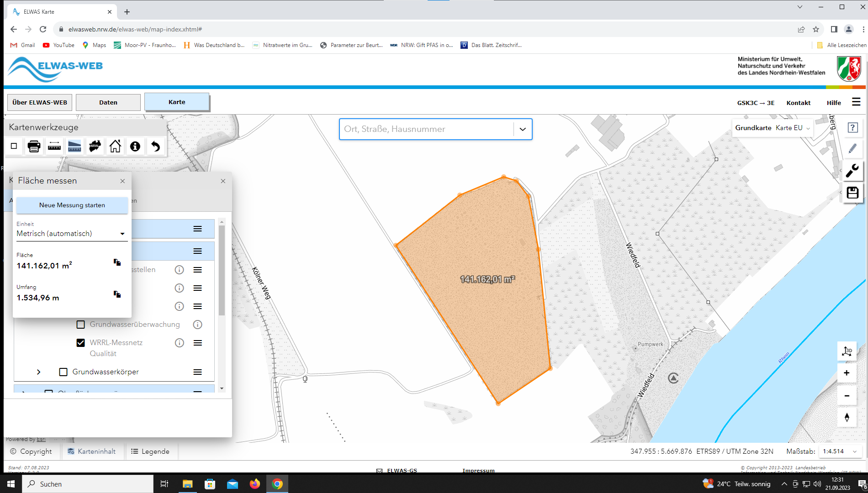Enable the Grundwasserüberwachung layer checkbox
Viewport: 868px width, 493px height.
click(x=81, y=325)
